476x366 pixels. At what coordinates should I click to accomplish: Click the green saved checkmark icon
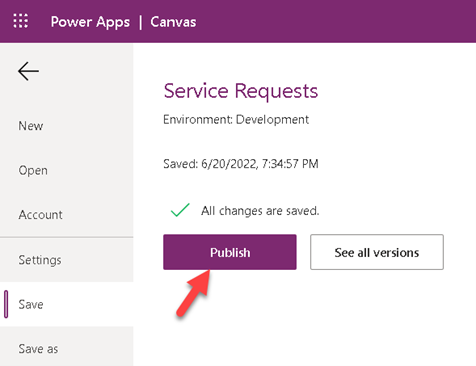pyautogui.click(x=180, y=210)
